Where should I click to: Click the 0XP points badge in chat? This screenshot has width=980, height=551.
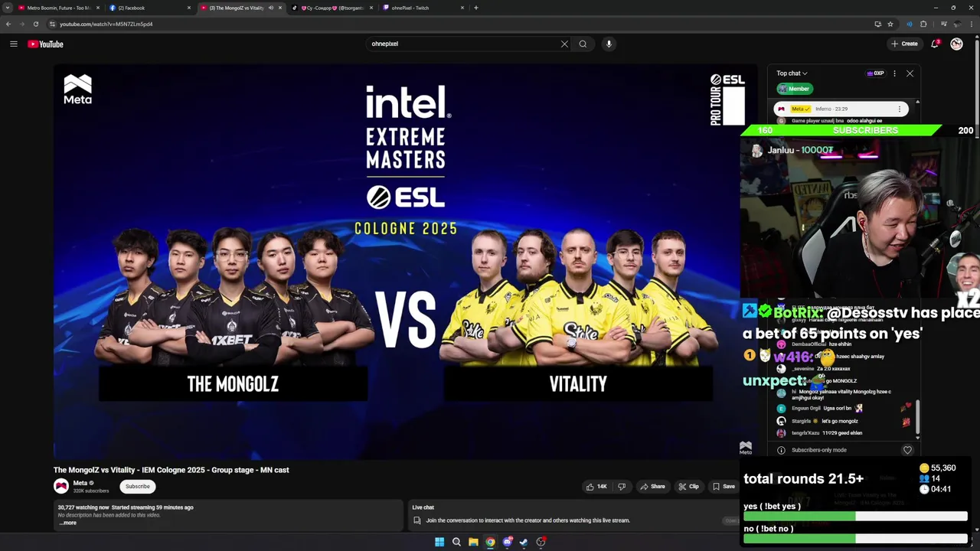875,73
